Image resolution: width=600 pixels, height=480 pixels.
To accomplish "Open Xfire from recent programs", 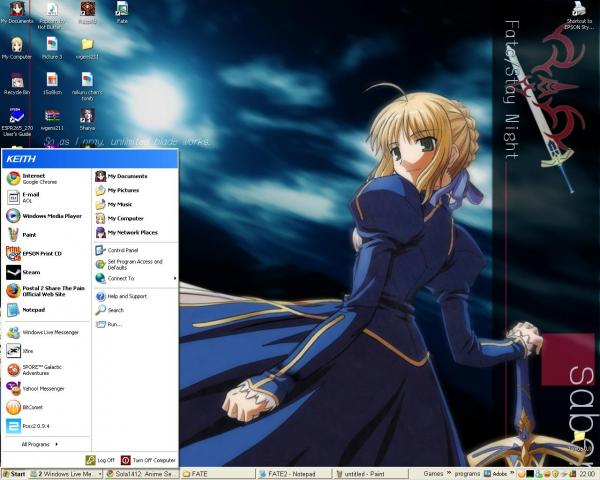I will [47, 351].
